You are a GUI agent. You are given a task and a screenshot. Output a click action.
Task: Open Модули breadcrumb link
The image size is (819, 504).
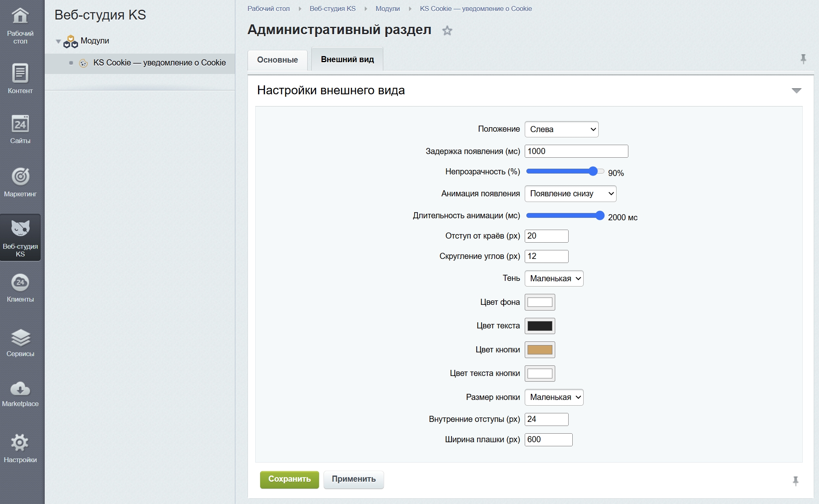[387, 9]
